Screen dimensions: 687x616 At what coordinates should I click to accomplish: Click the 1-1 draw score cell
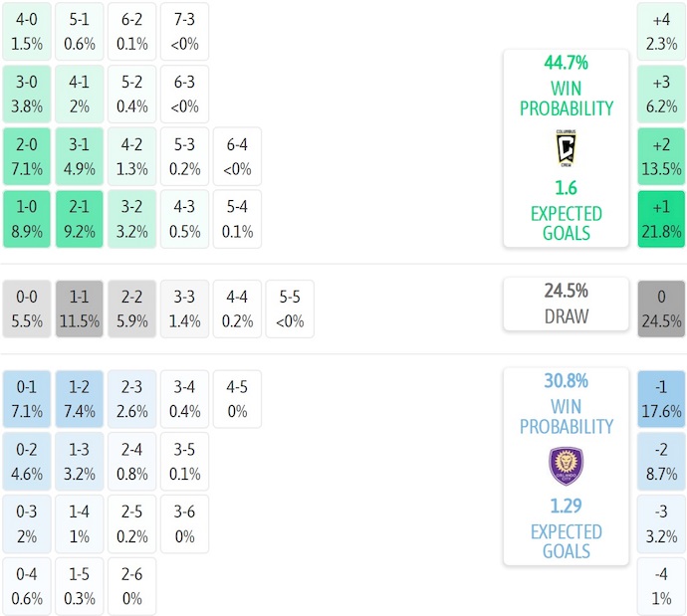pos(80,308)
